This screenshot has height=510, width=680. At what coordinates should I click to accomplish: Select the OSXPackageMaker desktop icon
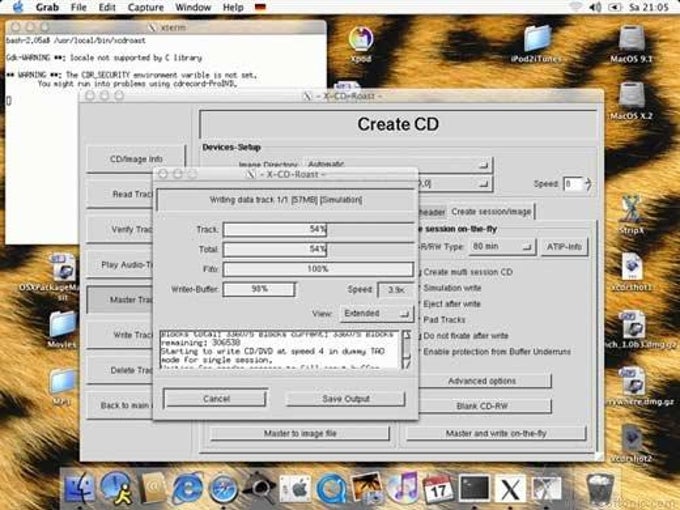pos(63,278)
